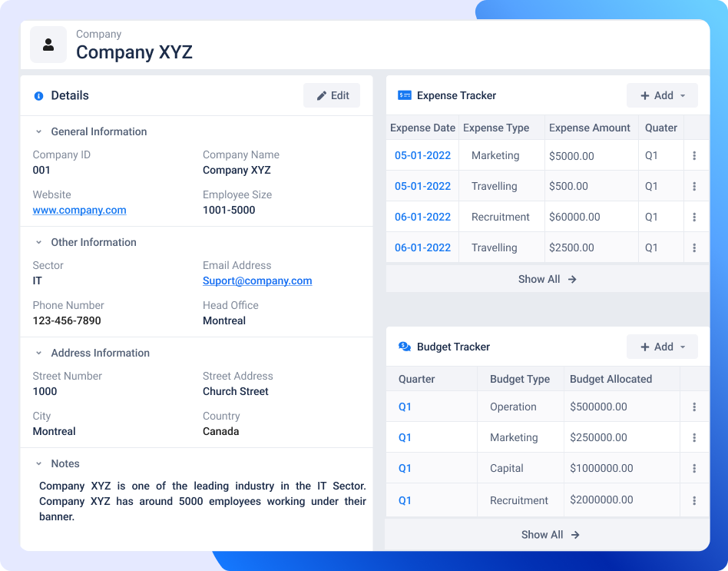
Task: Click the Suport@company.com email link
Action: pyautogui.click(x=257, y=281)
